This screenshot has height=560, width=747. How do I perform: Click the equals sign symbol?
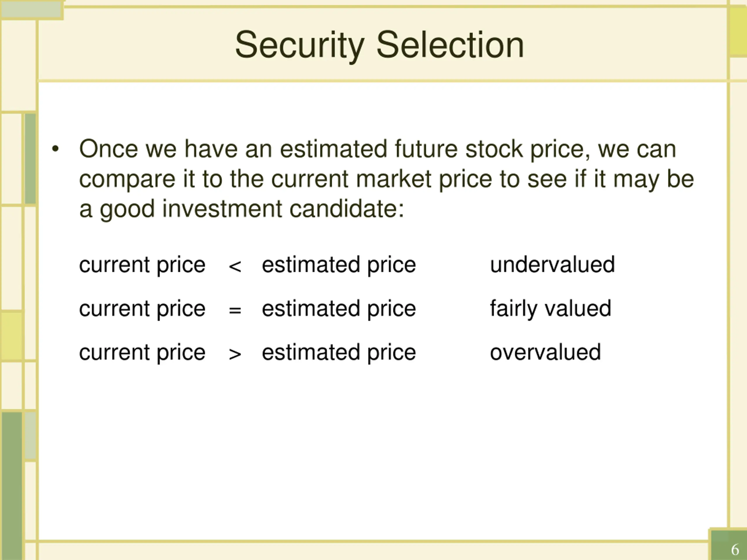pos(235,310)
